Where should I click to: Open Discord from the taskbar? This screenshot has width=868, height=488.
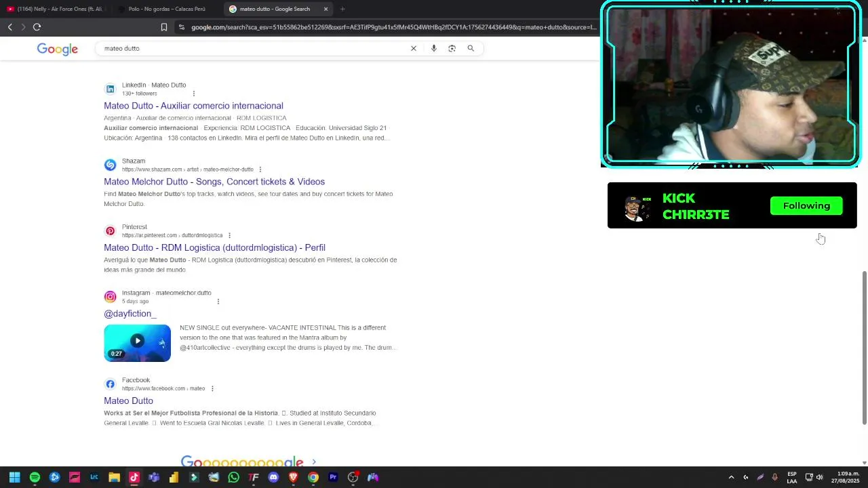(x=273, y=477)
